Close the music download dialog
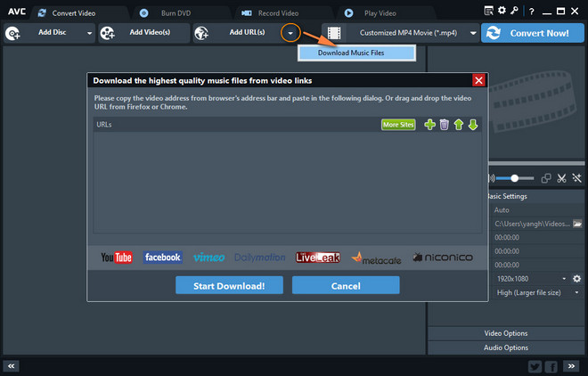Screen dimensions: 588x376 [478, 80]
